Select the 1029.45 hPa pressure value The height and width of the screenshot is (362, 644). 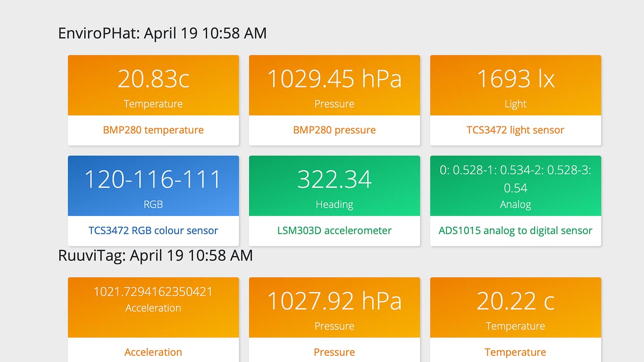click(334, 79)
